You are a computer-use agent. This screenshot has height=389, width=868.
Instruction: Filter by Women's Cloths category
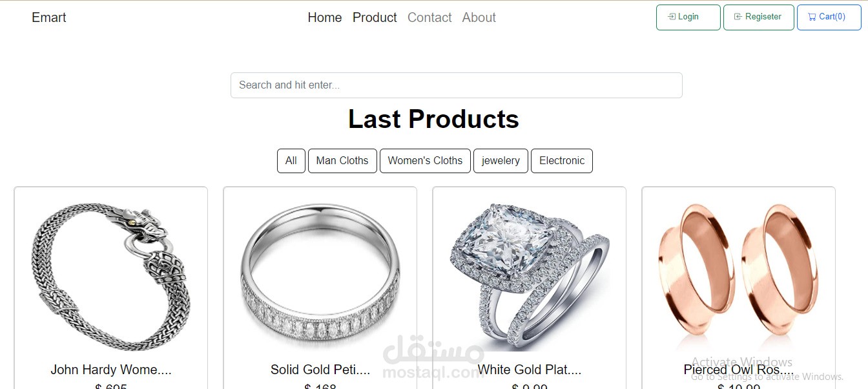(425, 161)
